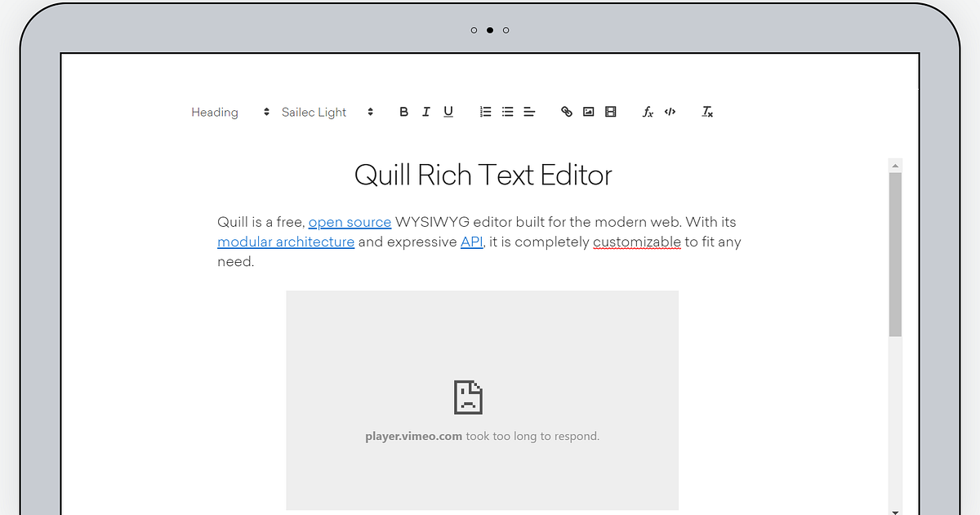
Task: Click the modular architecture link
Action: pyautogui.click(x=286, y=242)
